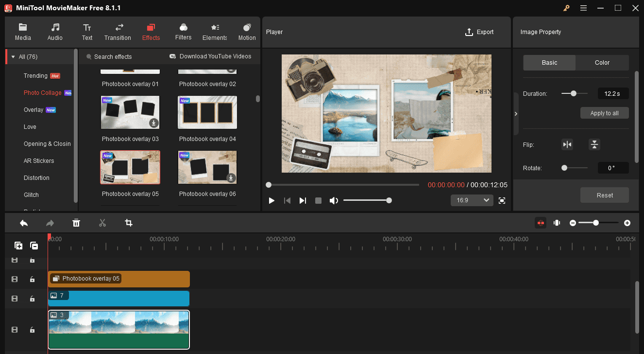
Task: Click the 12.2 s duration field
Action: pyautogui.click(x=613, y=93)
